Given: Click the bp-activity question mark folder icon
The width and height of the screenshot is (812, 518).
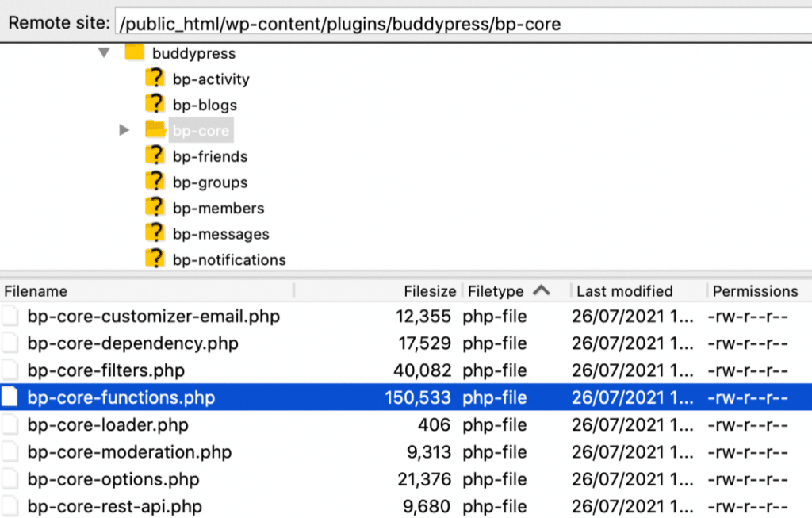Looking at the screenshot, I should click(x=155, y=79).
